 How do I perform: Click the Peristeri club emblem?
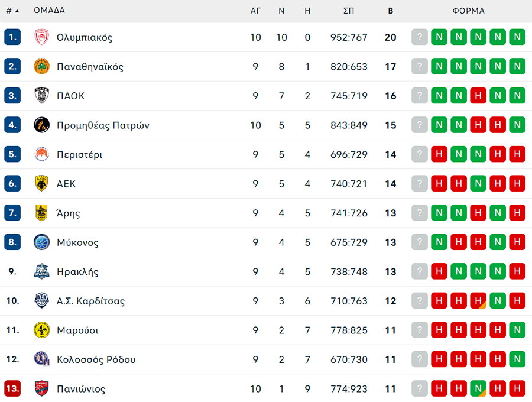click(41, 154)
